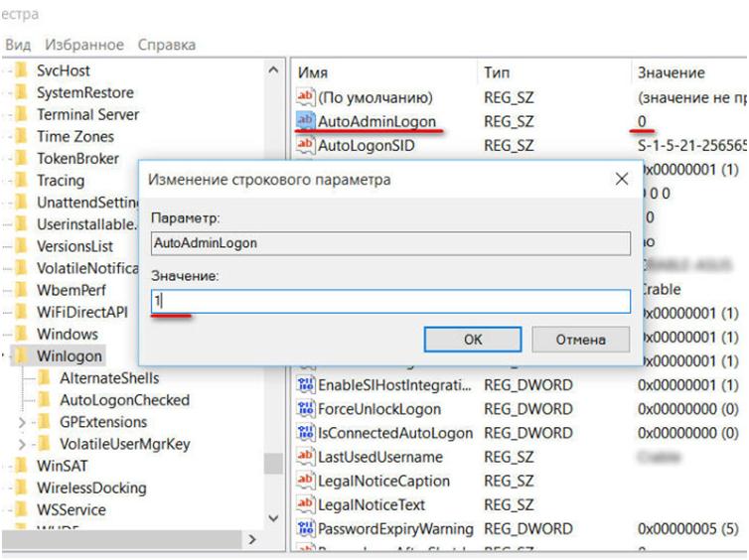This screenshot has width=749, height=560.
Task: Select the Userinstallable tree key
Action: click(87, 224)
